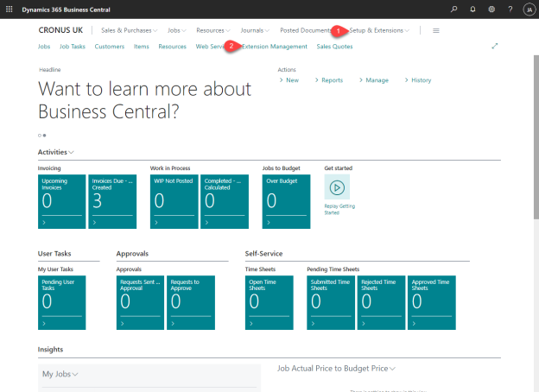
Task: Open the Customers link
Action: click(110, 47)
